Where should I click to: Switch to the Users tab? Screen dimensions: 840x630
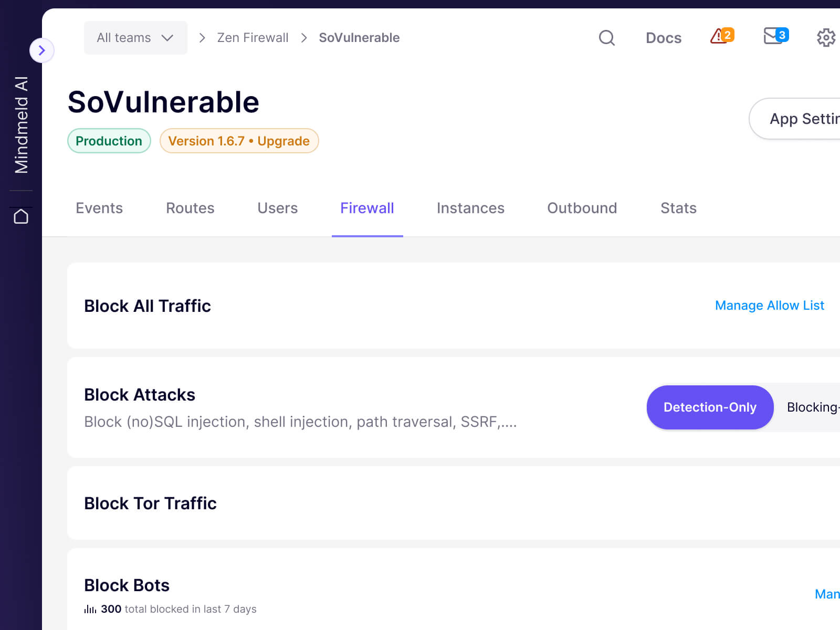(277, 208)
